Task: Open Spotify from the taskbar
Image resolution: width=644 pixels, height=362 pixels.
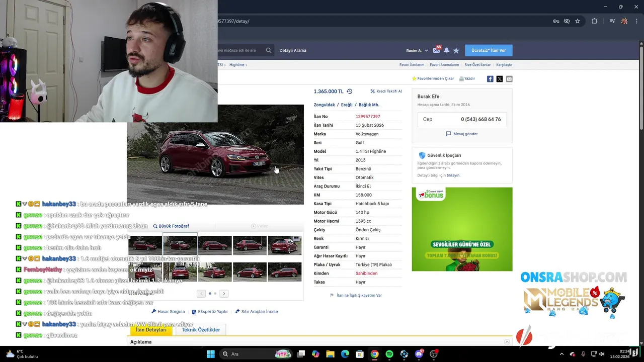Action: [389, 354]
